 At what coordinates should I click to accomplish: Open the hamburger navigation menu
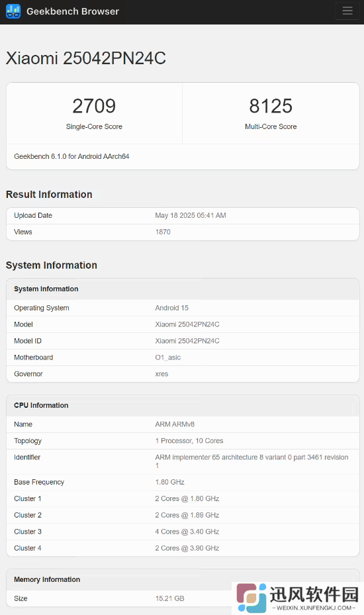point(347,11)
